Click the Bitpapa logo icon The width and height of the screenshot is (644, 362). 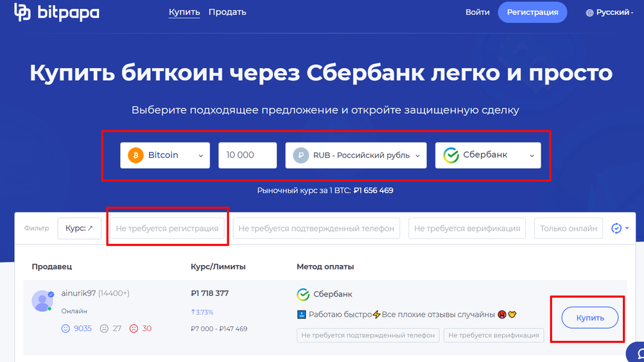click(22, 13)
